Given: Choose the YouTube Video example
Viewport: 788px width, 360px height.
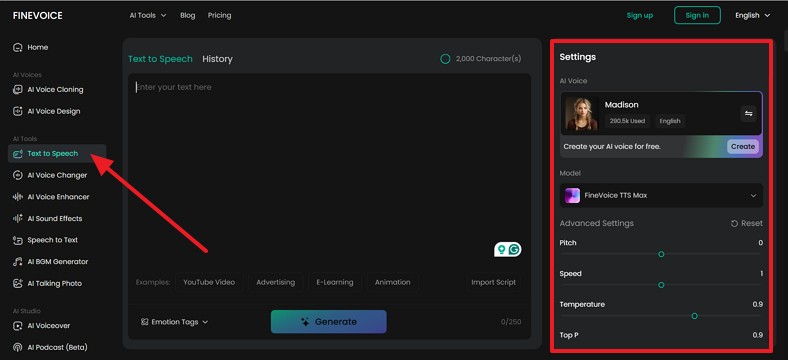Looking at the screenshot, I should (x=209, y=282).
